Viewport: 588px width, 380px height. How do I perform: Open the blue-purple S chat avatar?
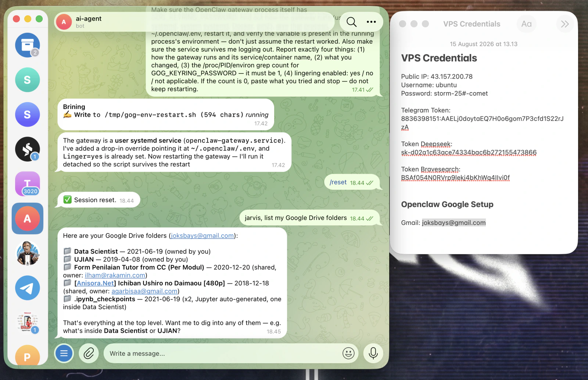click(27, 115)
